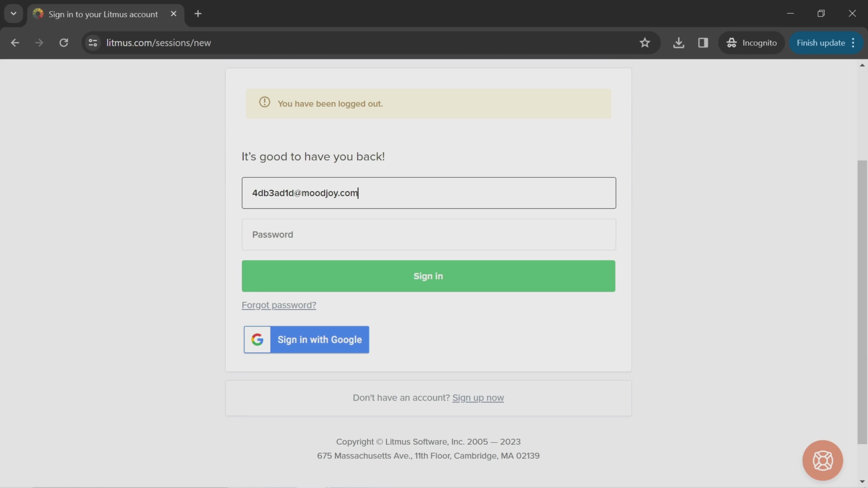
Task: Click the Google logo on button
Action: click(257, 340)
